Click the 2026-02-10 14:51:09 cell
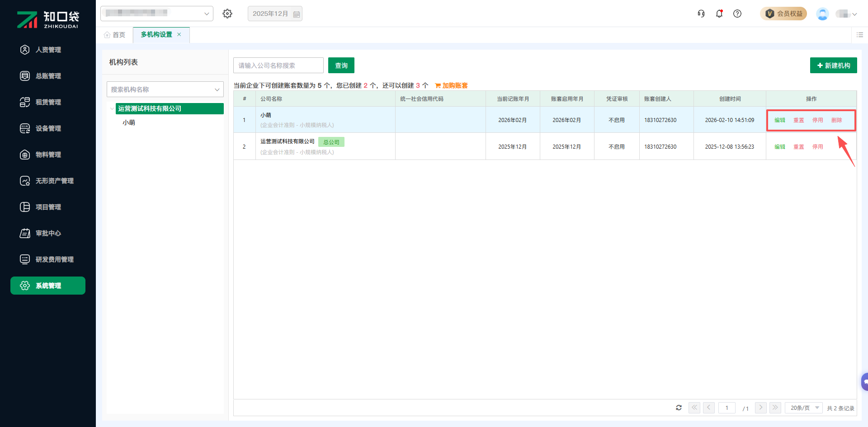 point(730,120)
